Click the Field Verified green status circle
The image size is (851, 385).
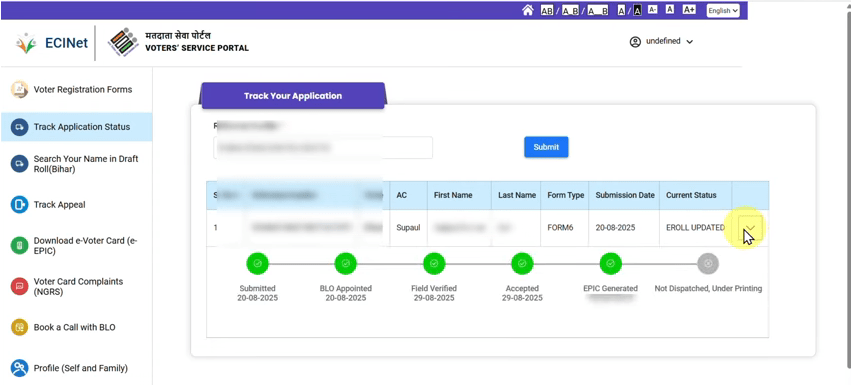(x=434, y=263)
